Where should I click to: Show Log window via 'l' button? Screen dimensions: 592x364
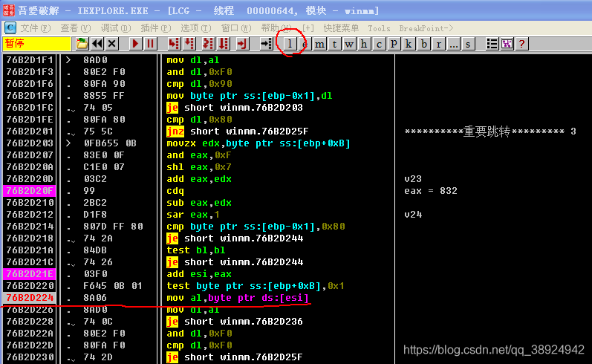tap(290, 44)
